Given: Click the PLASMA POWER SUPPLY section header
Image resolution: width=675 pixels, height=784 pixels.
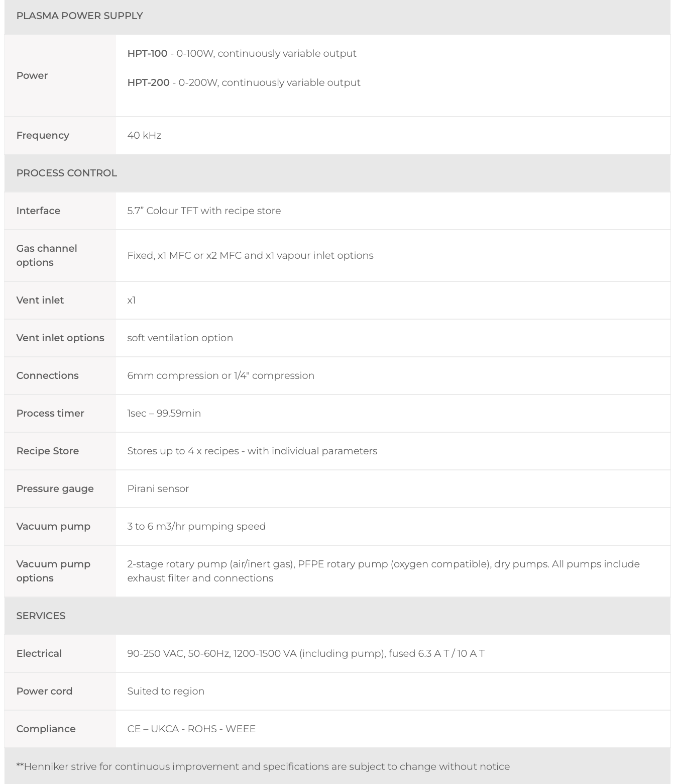Looking at the screenshot, I should 79,16.
